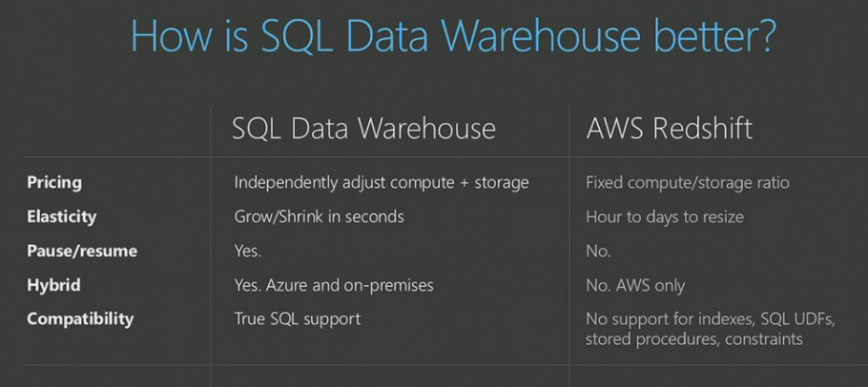Click the 'Hour to days to resize' cell
This screenshot has width=868, height=387.
click(664, 216)
